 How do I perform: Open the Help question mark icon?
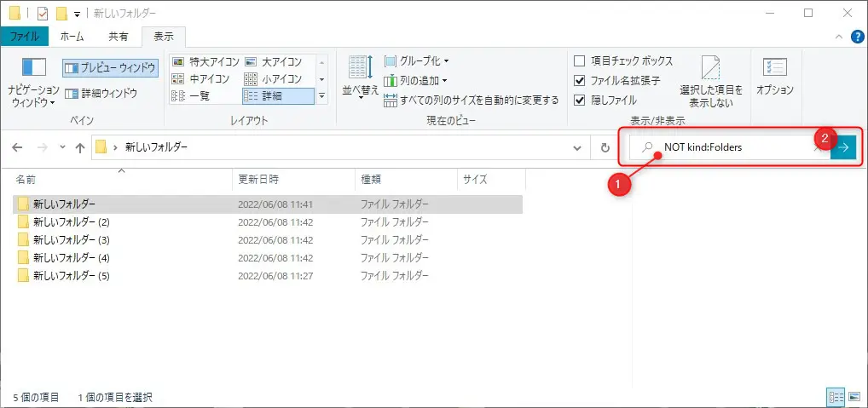[856, 37]
